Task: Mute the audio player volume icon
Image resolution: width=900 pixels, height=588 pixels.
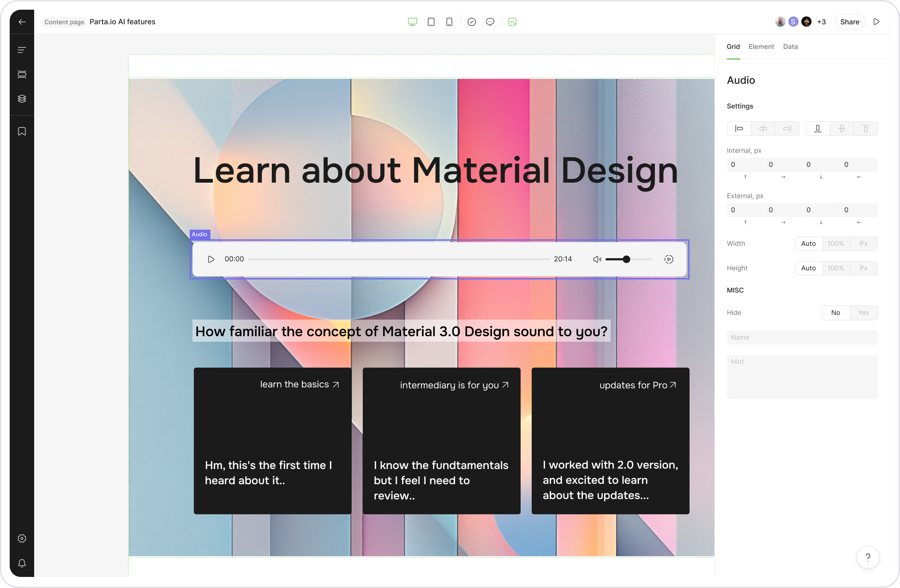Action: click(597, 259)
